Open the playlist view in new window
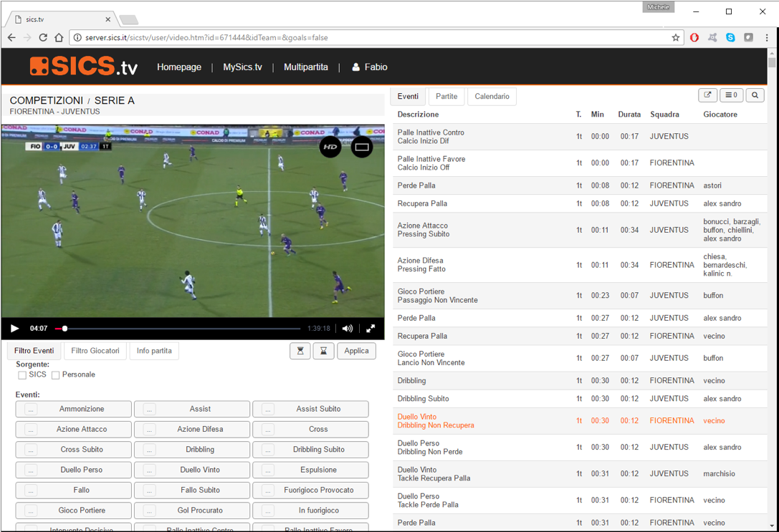779x532 pixels. (707, 95)
